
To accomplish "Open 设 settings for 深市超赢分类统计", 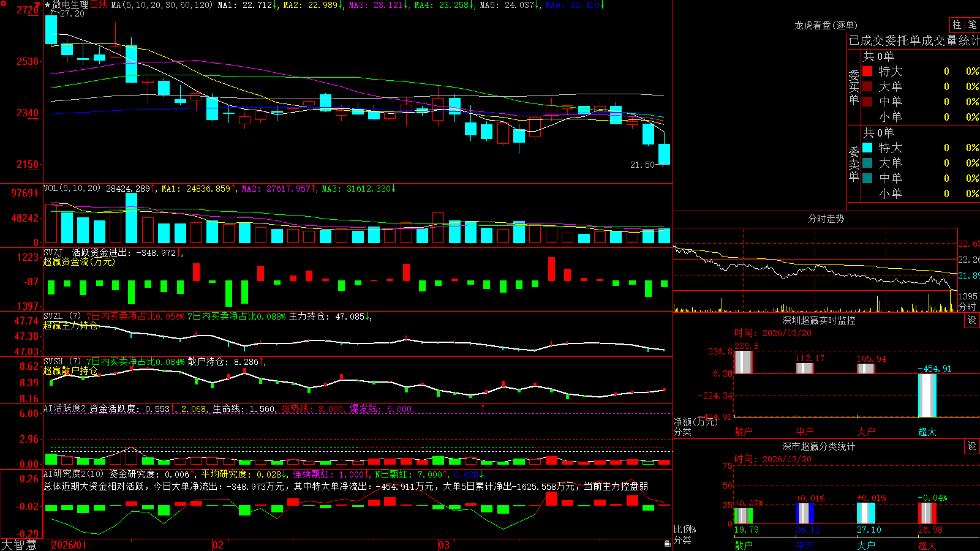I will tap(972, 446).
